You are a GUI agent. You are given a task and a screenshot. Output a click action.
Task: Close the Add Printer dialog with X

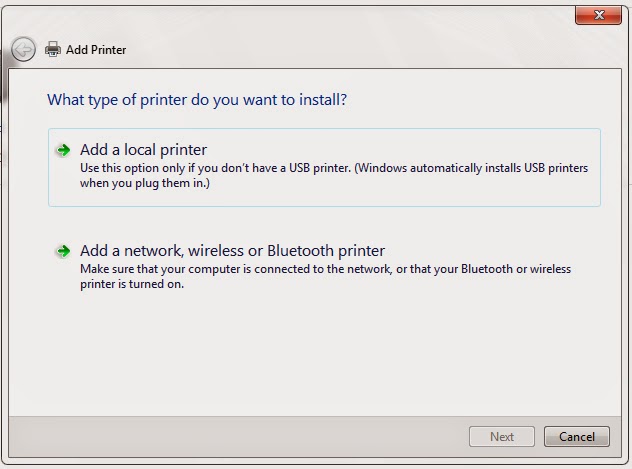599,15
